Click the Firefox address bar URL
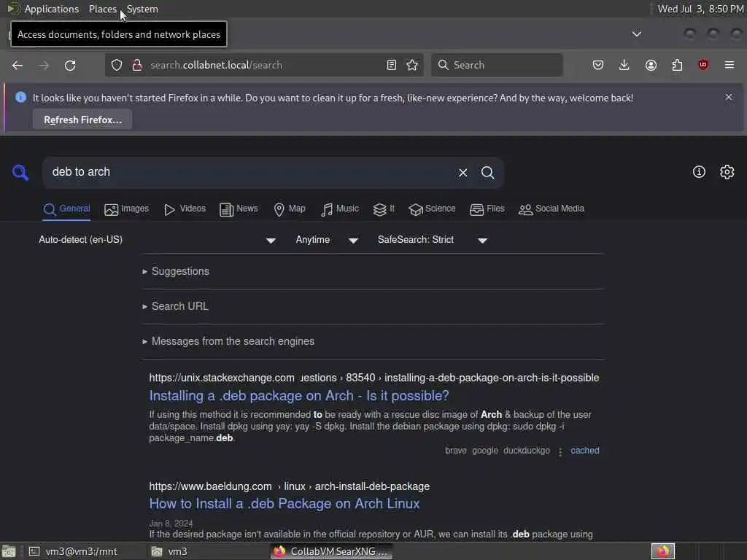Screen dimensions: 747x560 pyautogui.click(x=216, y=65)
